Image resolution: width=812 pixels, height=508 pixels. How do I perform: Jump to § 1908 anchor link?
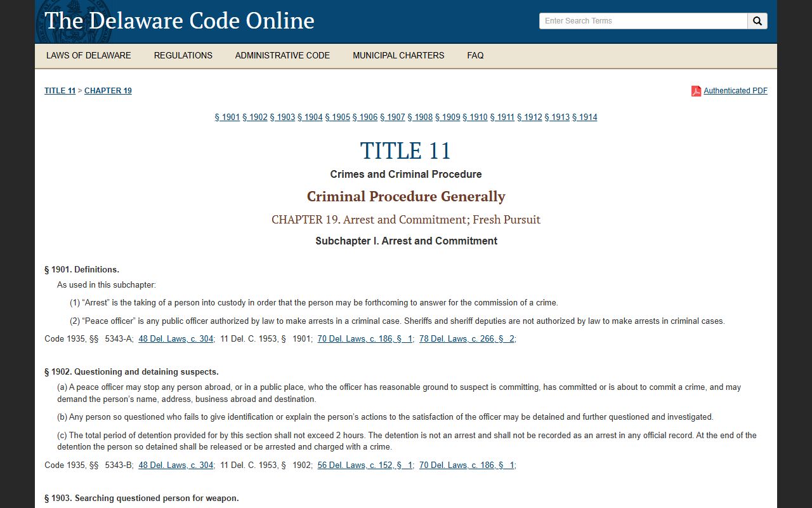tap(420, 117)
